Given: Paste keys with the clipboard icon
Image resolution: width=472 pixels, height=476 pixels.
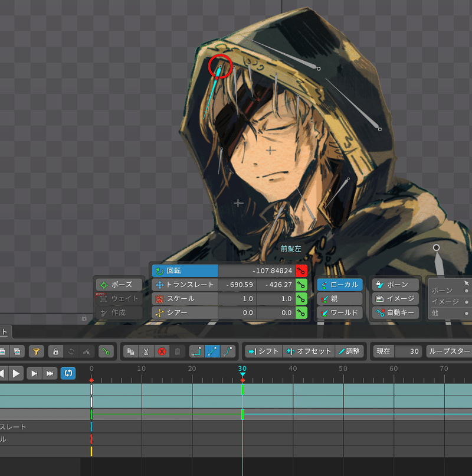Looking at the screenshot, I should pos(178,351).
